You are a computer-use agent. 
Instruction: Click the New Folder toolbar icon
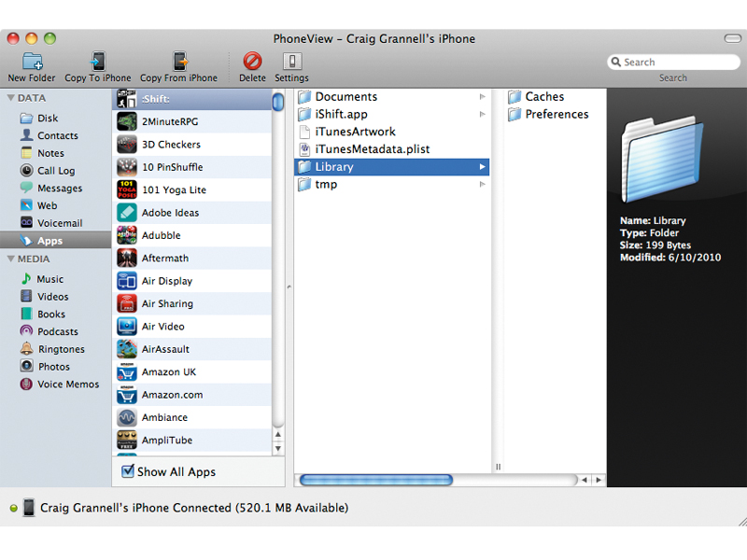[32, 62]
